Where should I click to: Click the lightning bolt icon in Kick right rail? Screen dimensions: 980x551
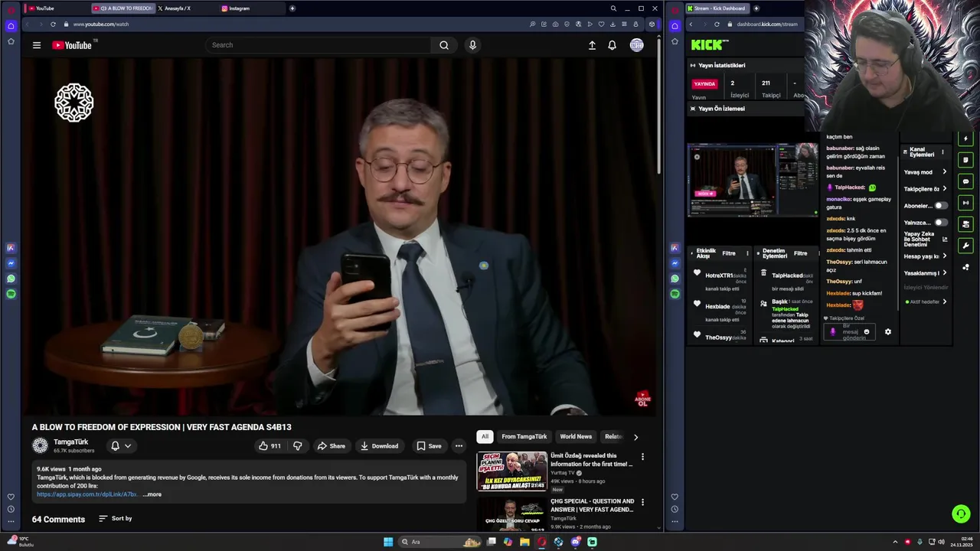965,139
